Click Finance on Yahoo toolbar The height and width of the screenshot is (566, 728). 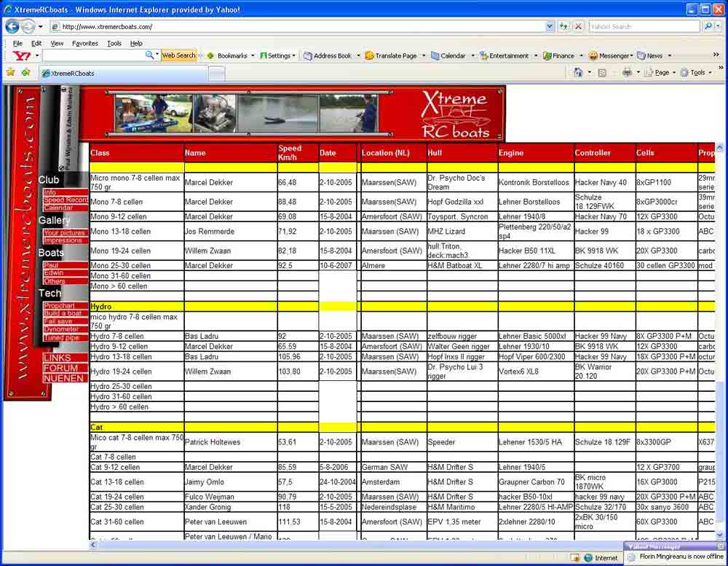[559, 56]
